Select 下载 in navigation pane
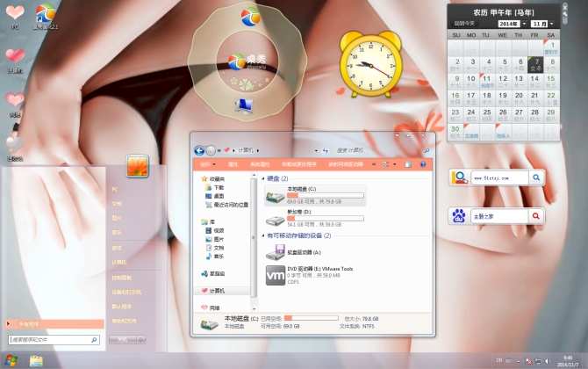 (219, 187)
